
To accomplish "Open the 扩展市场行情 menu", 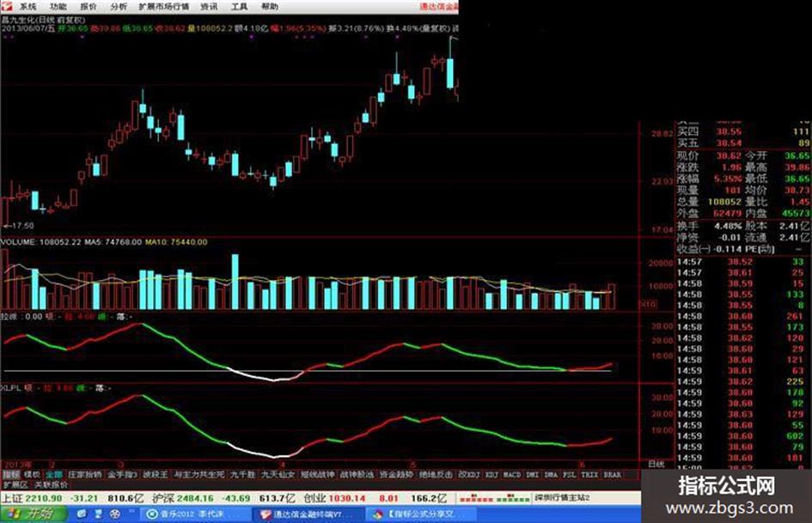I will 163,6.
